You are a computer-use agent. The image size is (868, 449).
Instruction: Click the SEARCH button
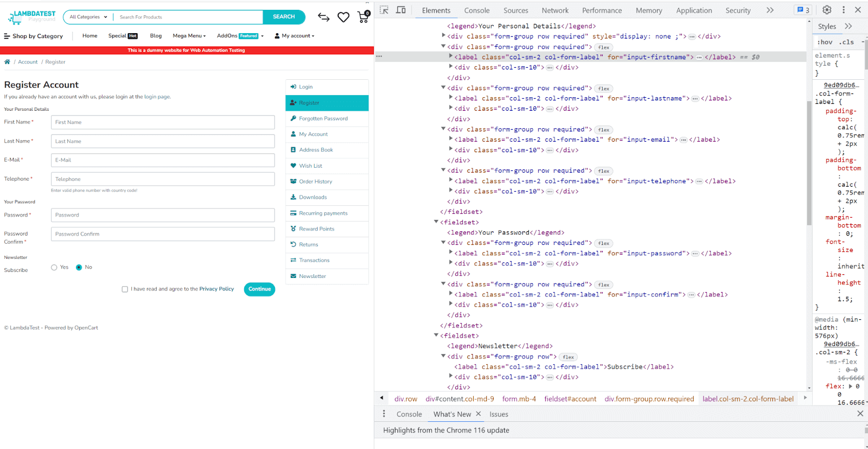pos(284,17)
